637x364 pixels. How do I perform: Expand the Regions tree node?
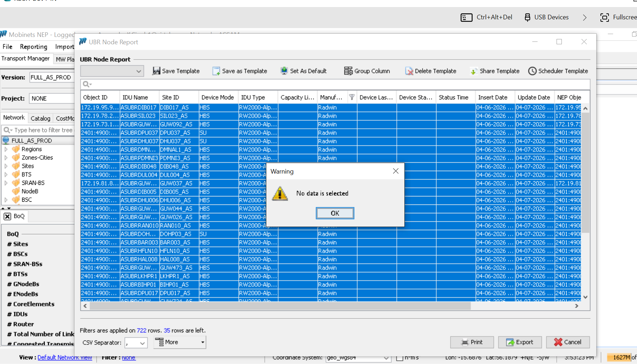click(6, 149)
